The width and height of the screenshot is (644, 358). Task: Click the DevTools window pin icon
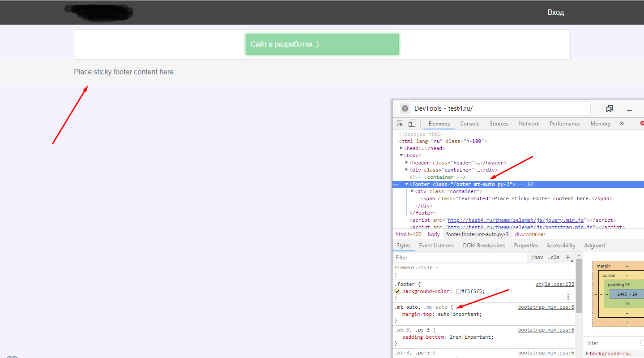click(610, 109)
